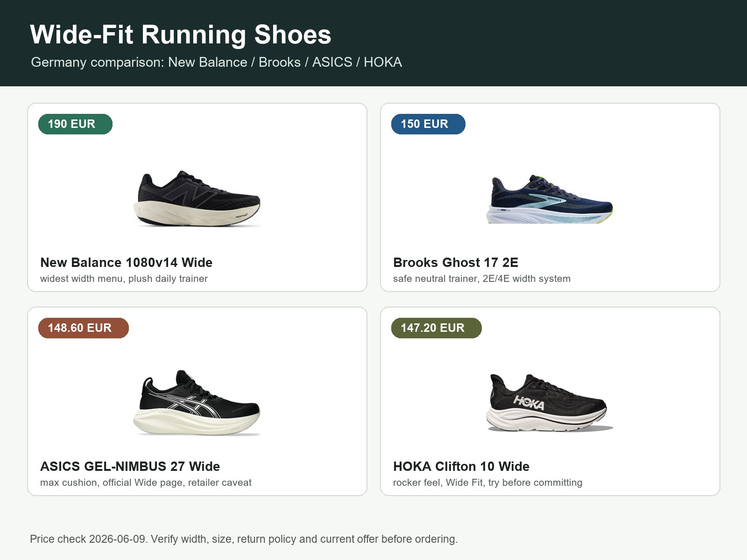Click 'safe neutral trainer, 2E/4E width system' text
Viewport: 747px width, 560px height.
(x=482, y=279)
